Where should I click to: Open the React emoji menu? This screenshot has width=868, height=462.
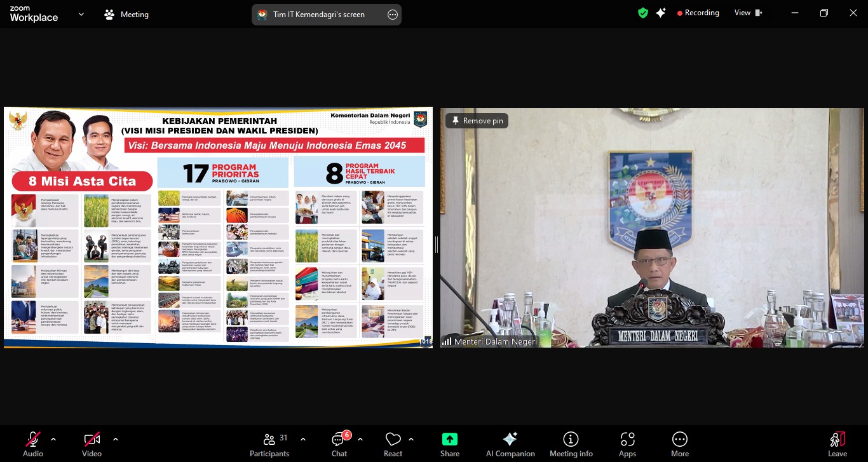[x=393, y=444]
